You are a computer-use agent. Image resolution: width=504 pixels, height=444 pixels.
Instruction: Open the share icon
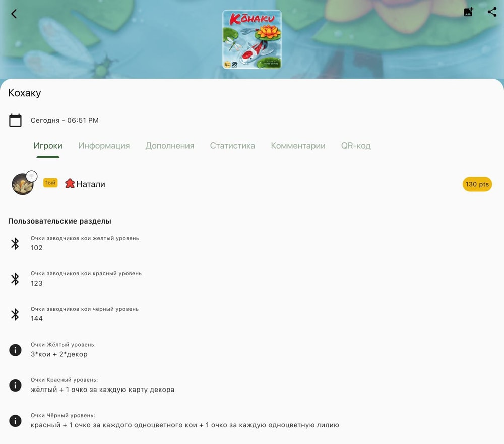492,12
